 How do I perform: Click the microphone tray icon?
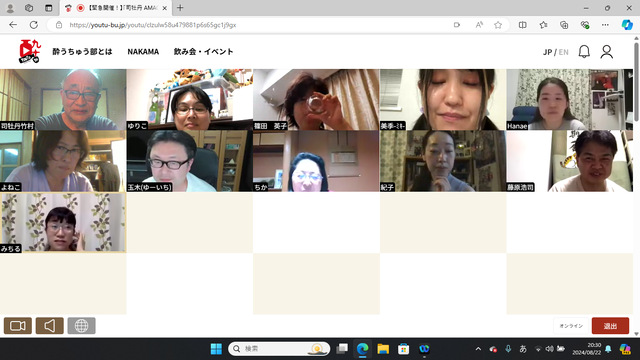click(x=508, y=349)
